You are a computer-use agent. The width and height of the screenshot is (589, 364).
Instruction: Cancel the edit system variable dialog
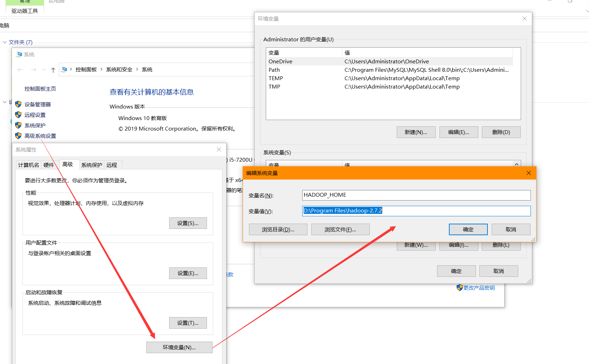point(511,230)
